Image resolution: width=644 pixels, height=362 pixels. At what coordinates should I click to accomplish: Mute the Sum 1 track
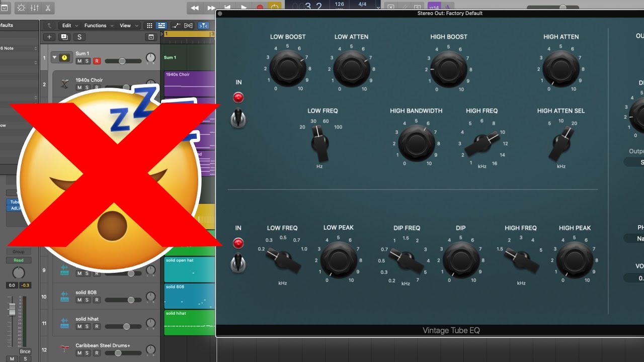coord(79,61)
